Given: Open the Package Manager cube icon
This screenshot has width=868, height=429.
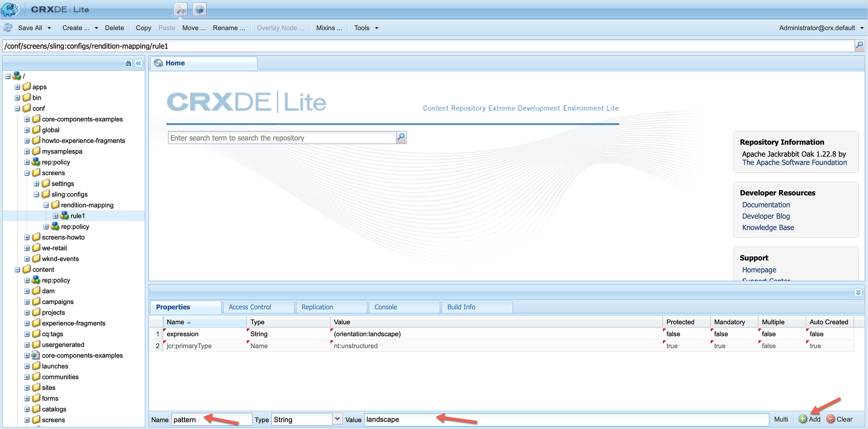Looking at the screenshot, I should (x=200, y=9).
